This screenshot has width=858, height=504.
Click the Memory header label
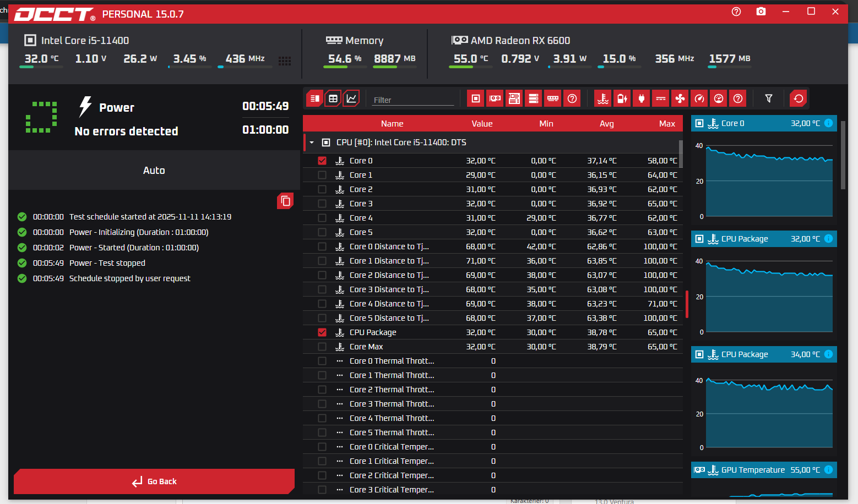coord(364,40)
